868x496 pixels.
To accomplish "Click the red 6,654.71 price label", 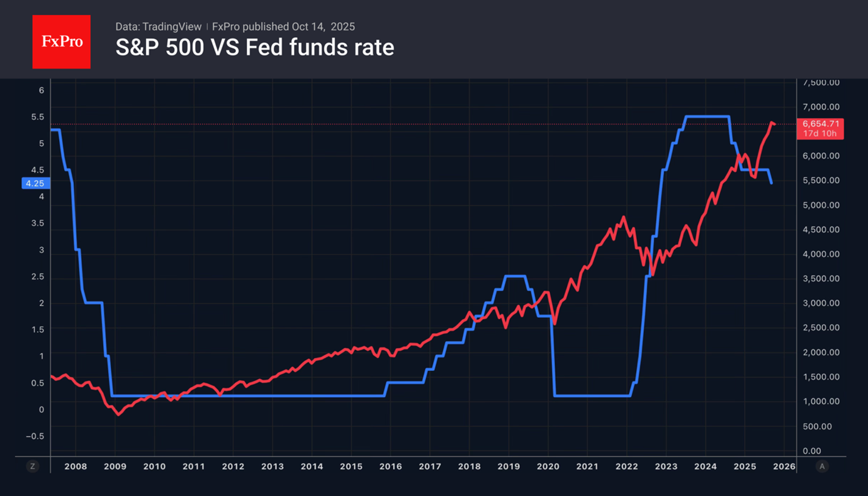I will click(820, 124).
